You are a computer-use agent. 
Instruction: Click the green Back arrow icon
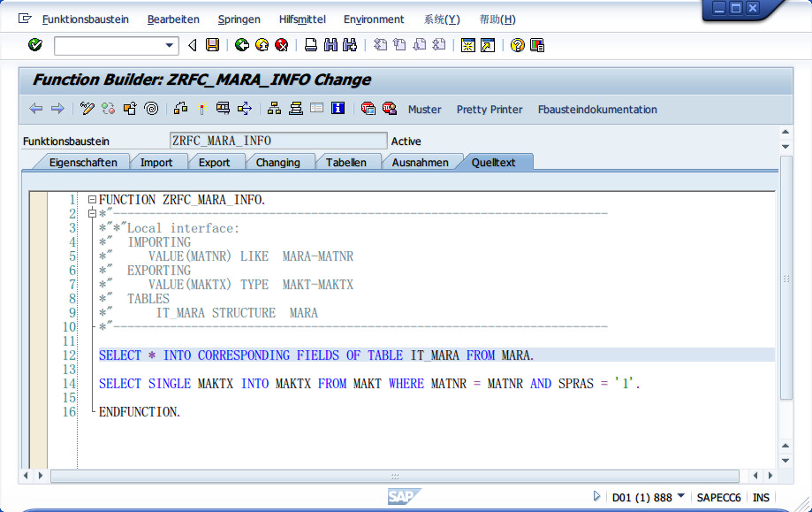(242, 45)
